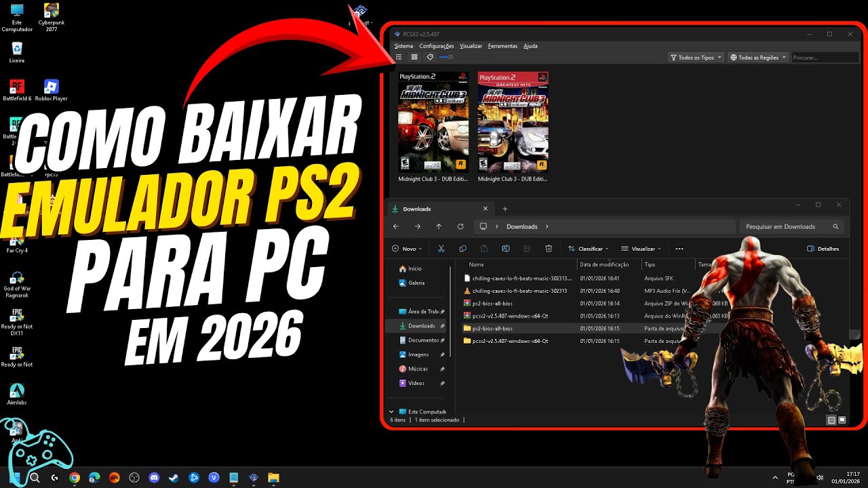Select Área de Trabalho in navigation pane
The image size is (868, 488).
tap(420, 311)
